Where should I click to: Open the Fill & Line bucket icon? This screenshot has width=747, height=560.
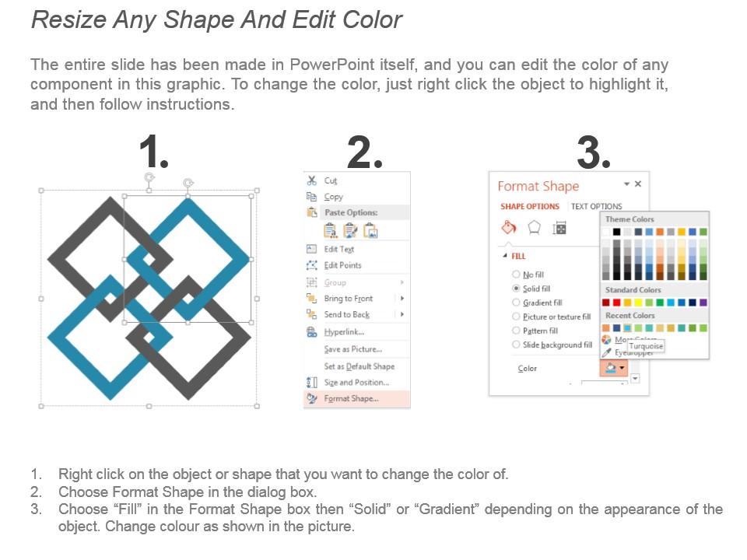(509, 227)
